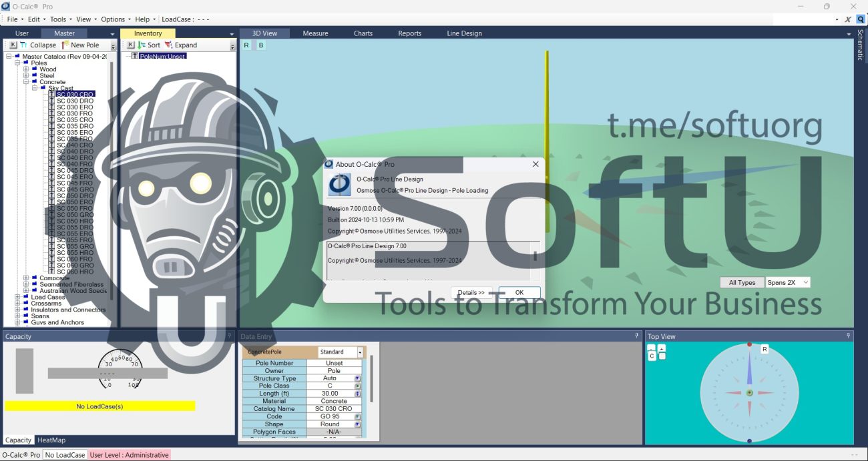This screenshot has height=461, width=868.
Task: Click the Pole Number value field
Action: pos(335,363)
